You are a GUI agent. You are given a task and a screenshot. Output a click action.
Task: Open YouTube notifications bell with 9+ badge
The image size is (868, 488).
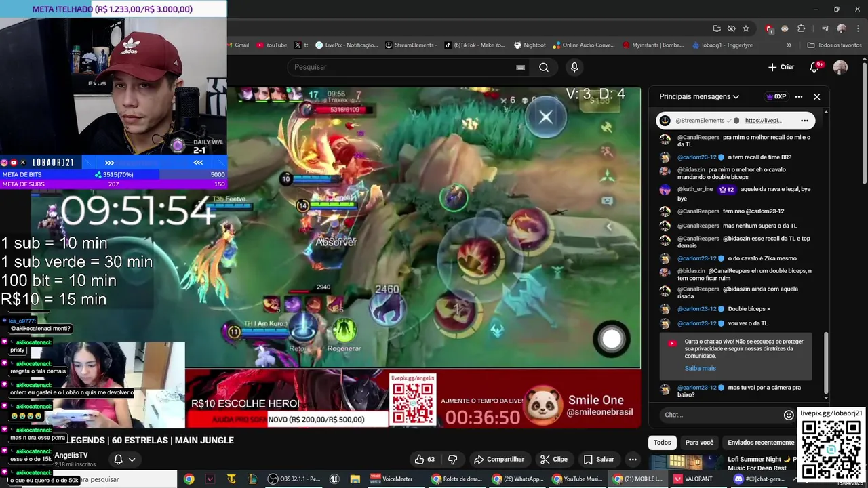pyautogui.click(x=816, y=66)
